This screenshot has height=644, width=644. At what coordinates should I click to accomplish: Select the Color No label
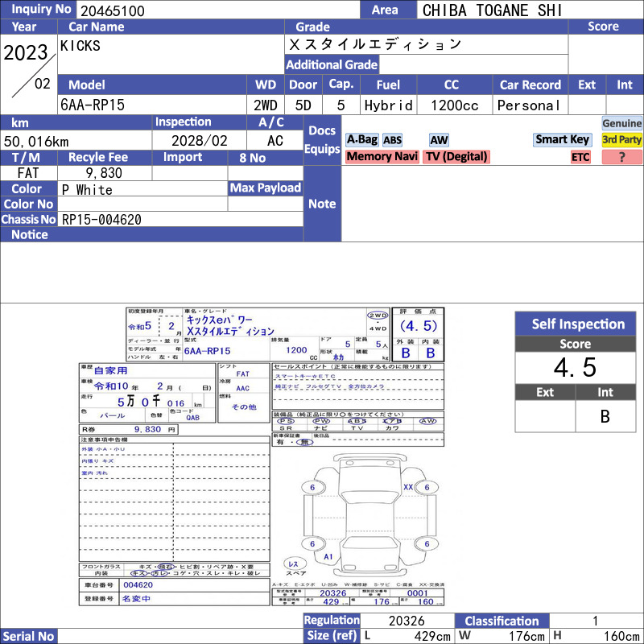[28, 204]
